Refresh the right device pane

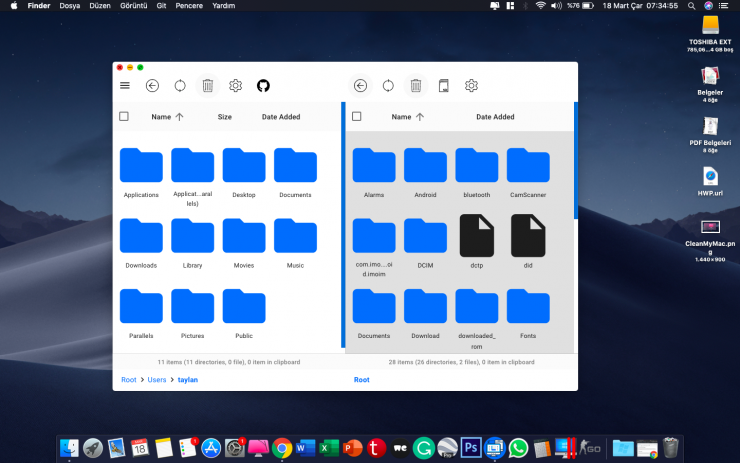coord(388,85)
